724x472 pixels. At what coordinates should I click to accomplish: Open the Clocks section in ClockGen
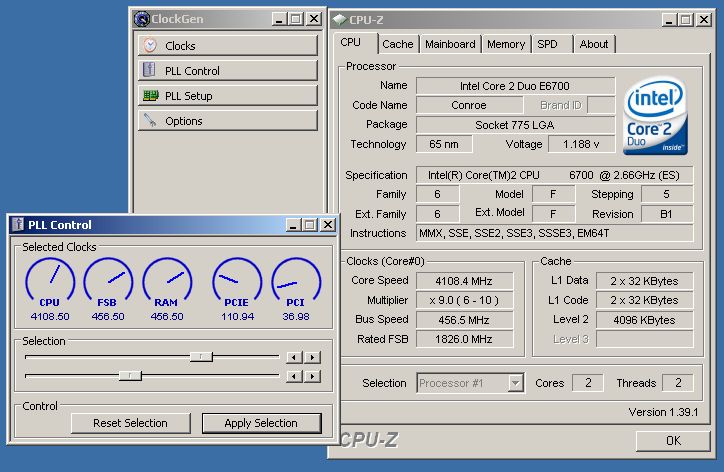point(228,45)
